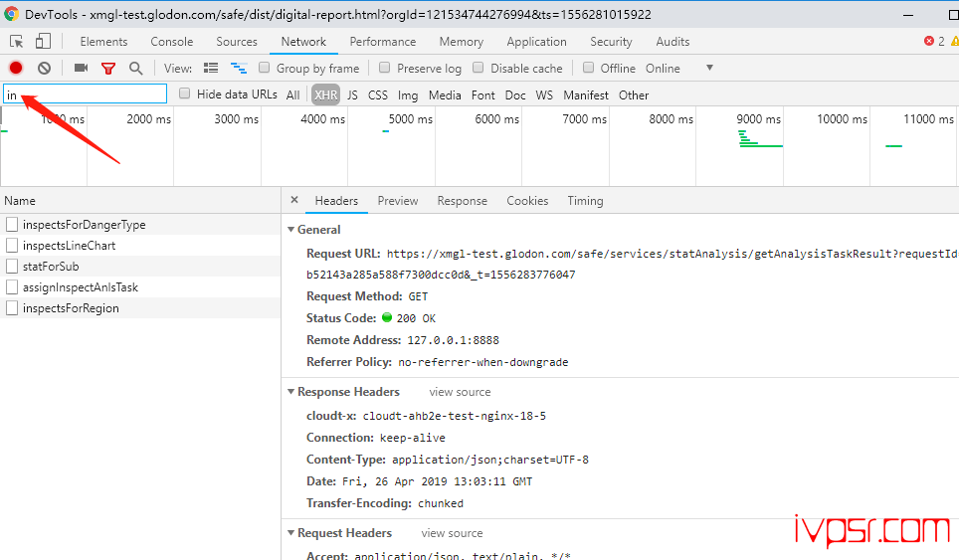This screenshot has width=959, height=560.
Task: Enable Group by frame checkbox
Action: (x=265, y=68)
